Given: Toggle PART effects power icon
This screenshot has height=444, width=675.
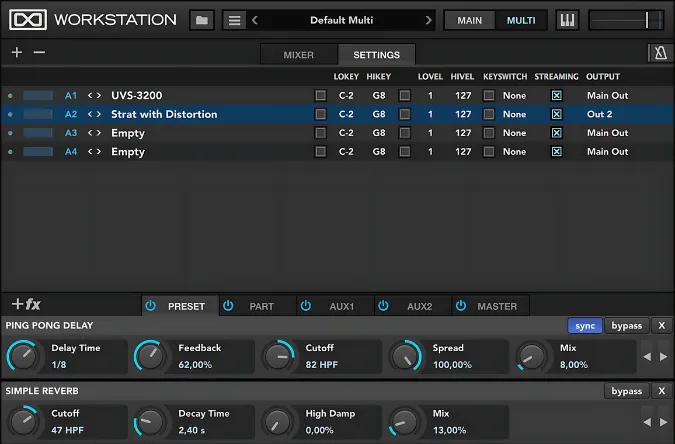Looking at the screenshot, I should 228,306.
